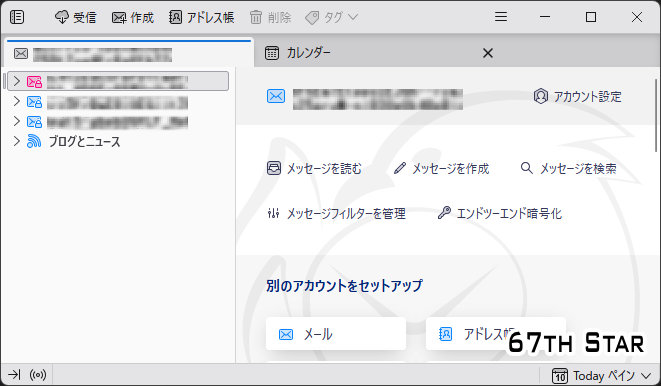
Task: Click the RSS feed icon for ブログとニュース
Action: (34, 141)
